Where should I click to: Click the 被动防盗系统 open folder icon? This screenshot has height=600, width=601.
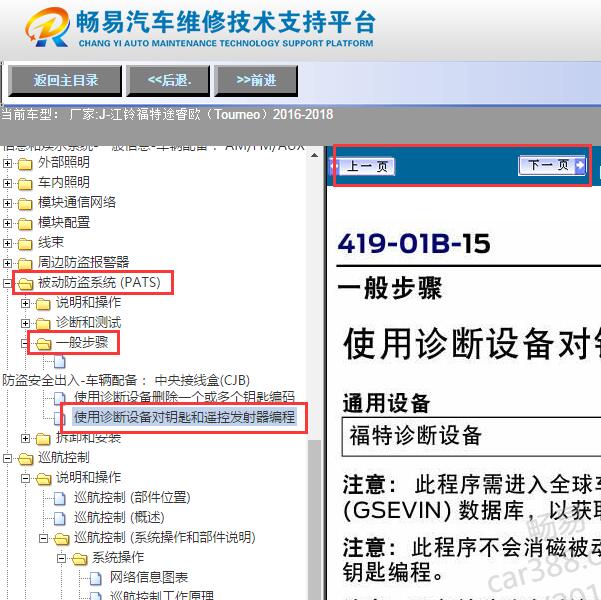pos(25,284)
